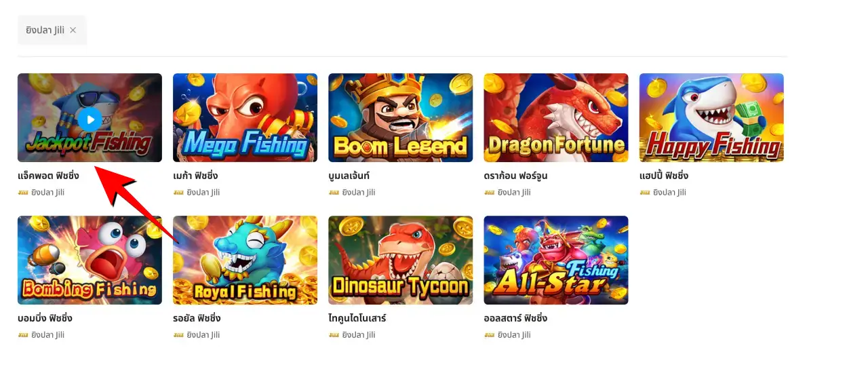
Task: Click the Jili provider icon under ไทคูนไดโนเสาร์
Action: 334,335
